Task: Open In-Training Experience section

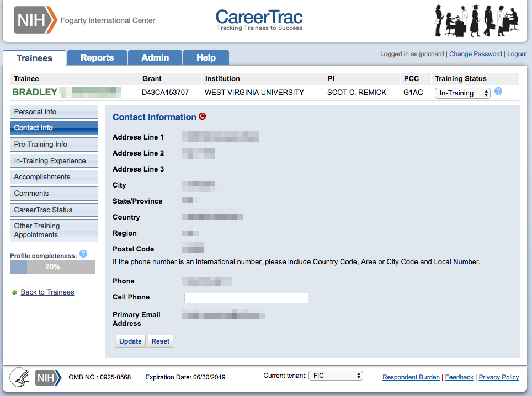Action: click(54, 160)
